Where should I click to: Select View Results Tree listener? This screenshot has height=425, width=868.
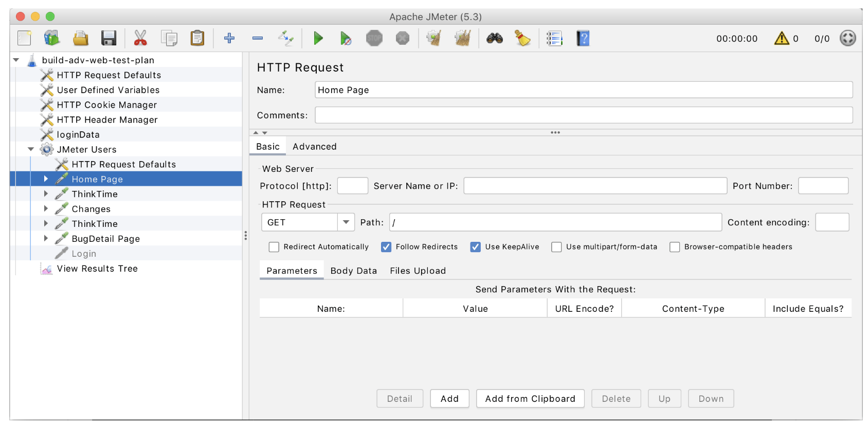pyautogui.click(x=97, y=269)
